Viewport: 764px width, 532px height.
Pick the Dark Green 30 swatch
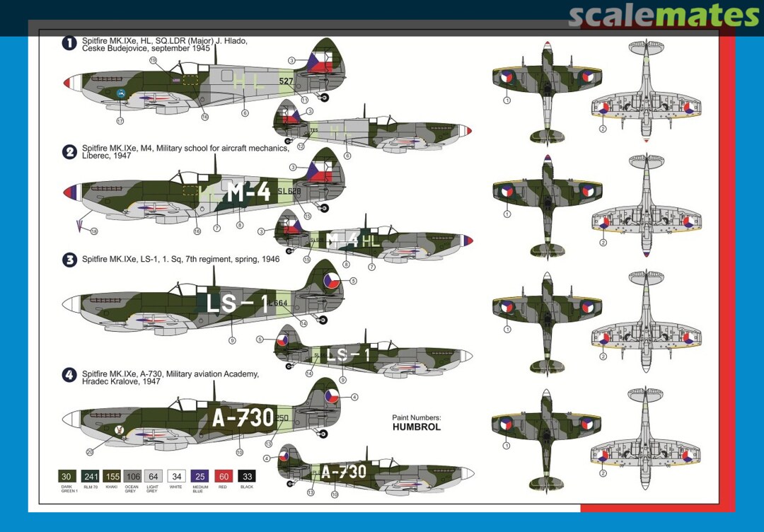67,476
